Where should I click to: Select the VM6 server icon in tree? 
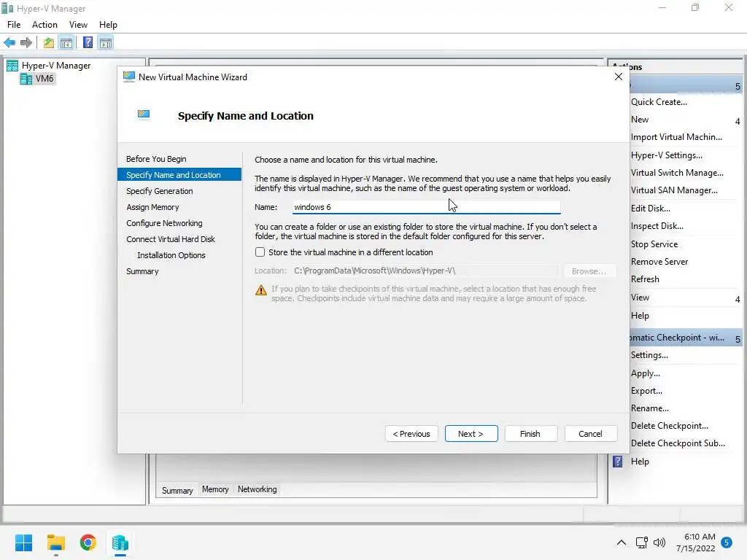(26, 79)
